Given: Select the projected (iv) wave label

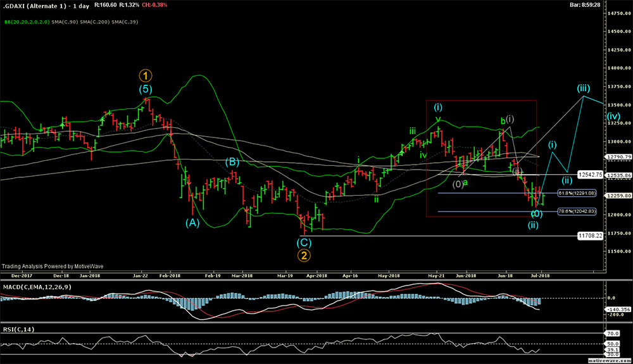Looking at the screenshot, I should click(x=613, y=116).
